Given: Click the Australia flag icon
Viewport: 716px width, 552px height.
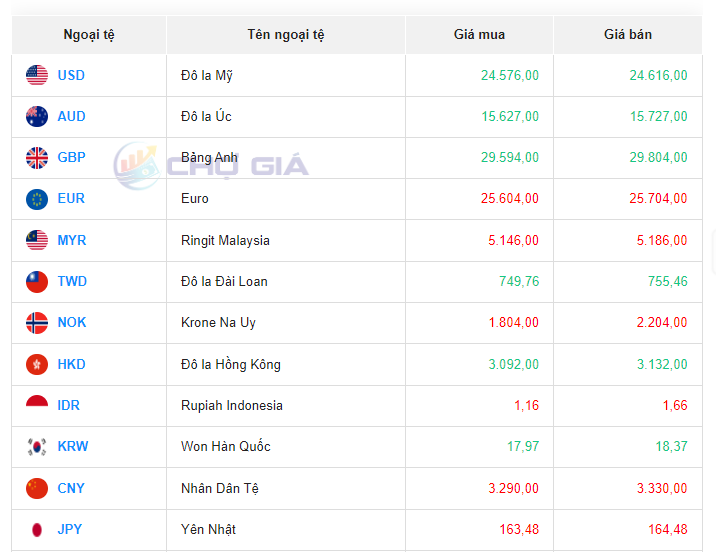Looking at the screenshot, I should point(37,116).
